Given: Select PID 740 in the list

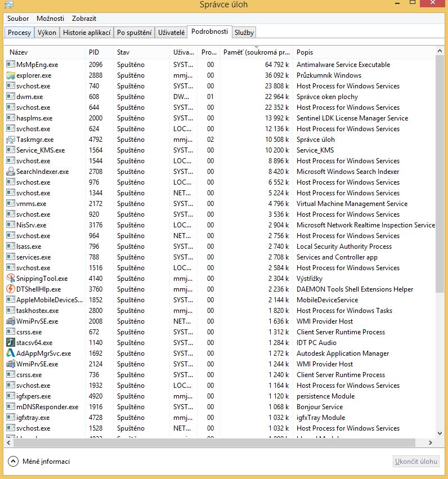Looking at the screenshot, I should click(94, 86).
